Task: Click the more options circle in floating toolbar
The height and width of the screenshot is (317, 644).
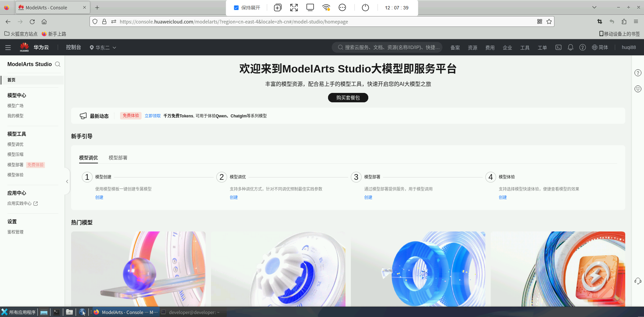Action: (x=342, y=8)
